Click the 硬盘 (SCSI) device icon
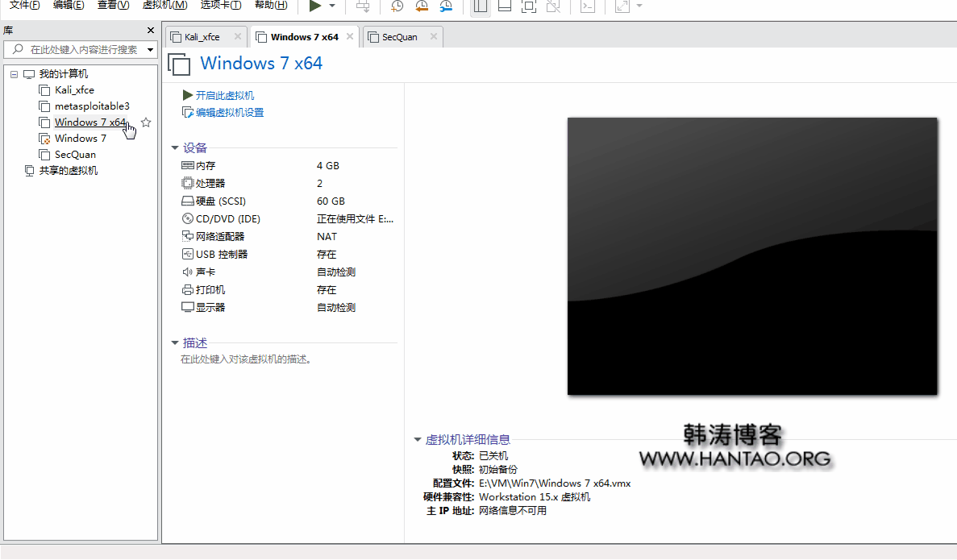 tap(188, 201)
